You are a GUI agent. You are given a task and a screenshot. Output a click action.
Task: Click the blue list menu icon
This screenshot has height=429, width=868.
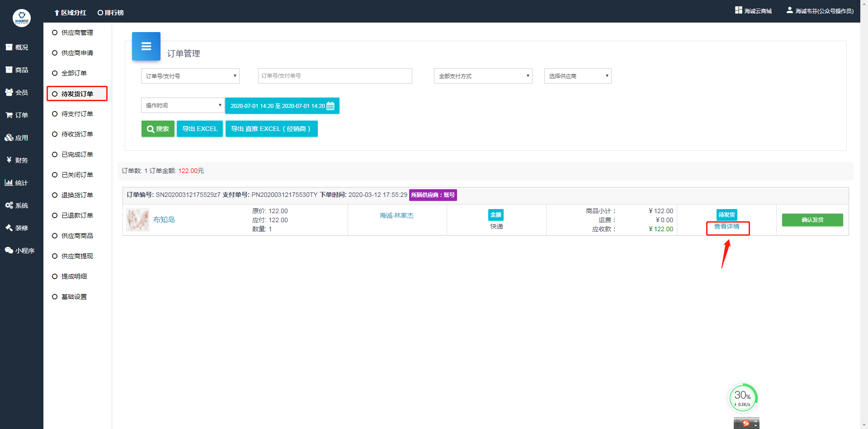(x=146, y=46)
